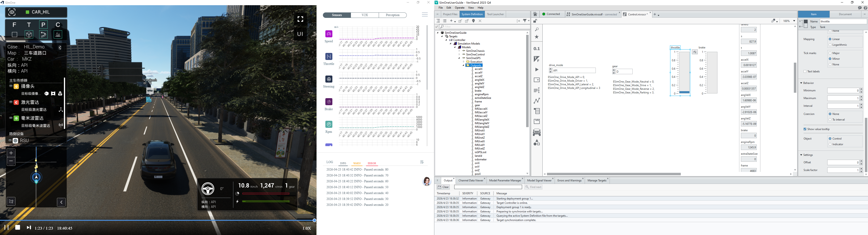Click the favorites star in screen palette

(537, 37)
